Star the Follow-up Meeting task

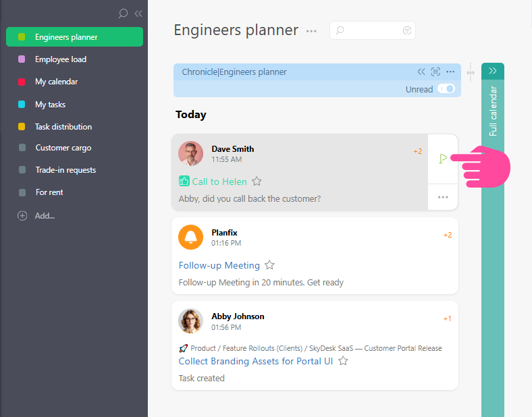click(269, 265)
